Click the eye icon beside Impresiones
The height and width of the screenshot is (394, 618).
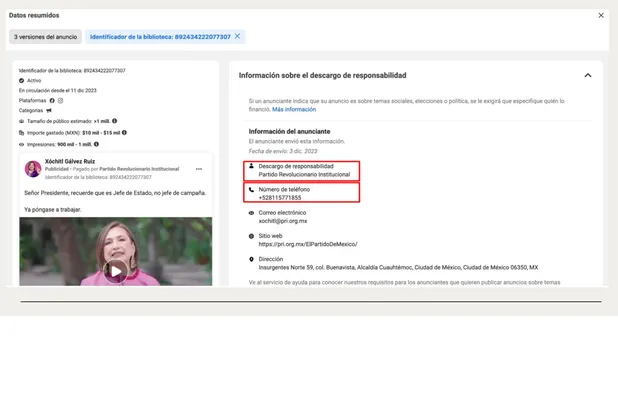click(21, 145)
